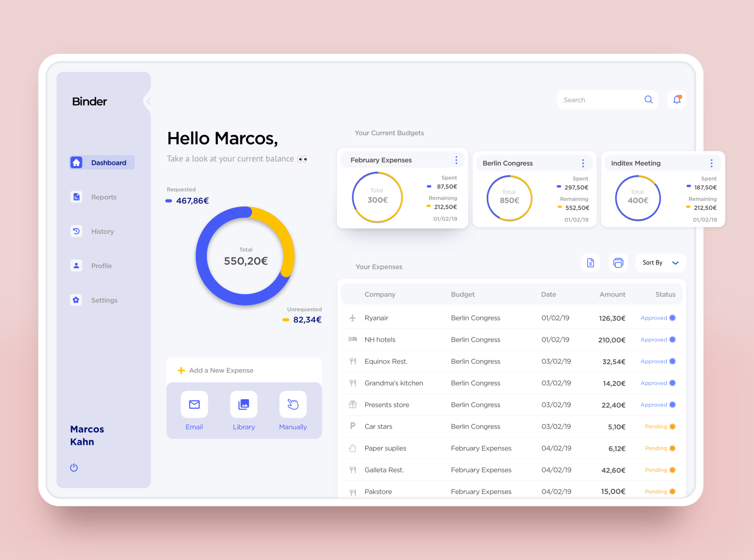The height and width of the screenshot is (560, 754).
Task: Click Add a New Expense
Action: click(221, 370)
